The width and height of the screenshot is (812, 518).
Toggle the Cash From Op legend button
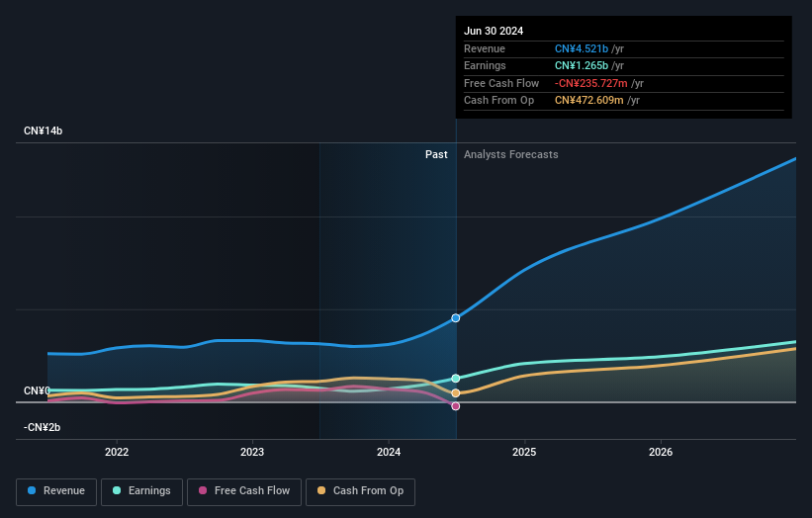tap(360, 491)
